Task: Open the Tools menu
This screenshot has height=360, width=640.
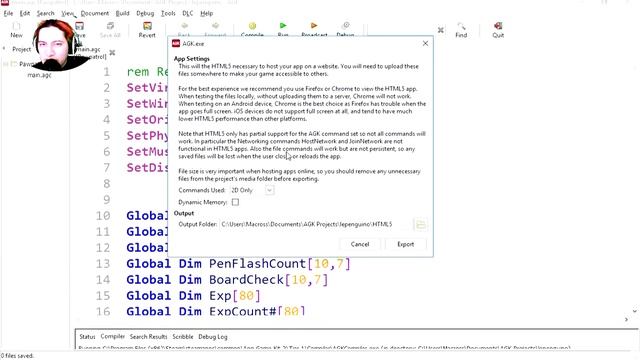Action: 168,13
